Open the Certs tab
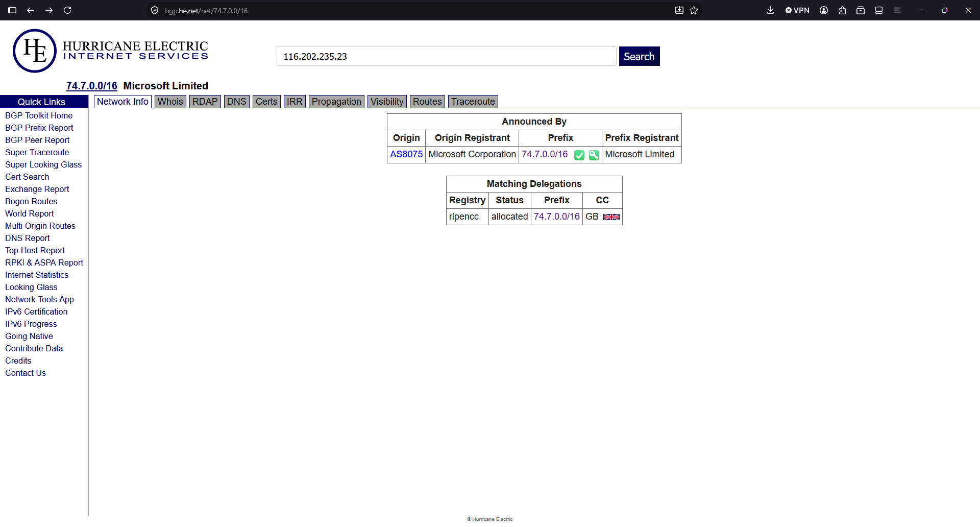Image resolution: width=980 pixels, height=527 pixels. point(266,102)
